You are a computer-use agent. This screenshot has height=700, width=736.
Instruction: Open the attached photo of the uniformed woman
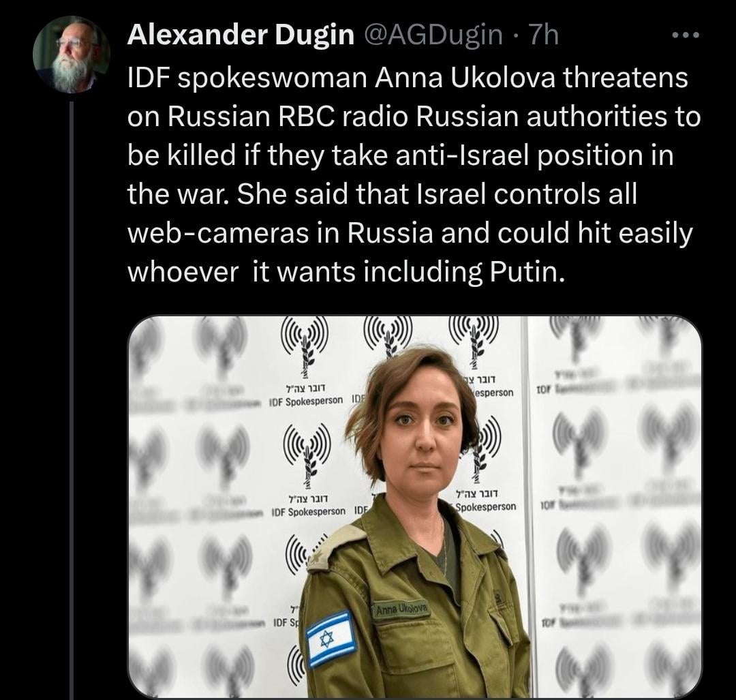tap(415, 507)
